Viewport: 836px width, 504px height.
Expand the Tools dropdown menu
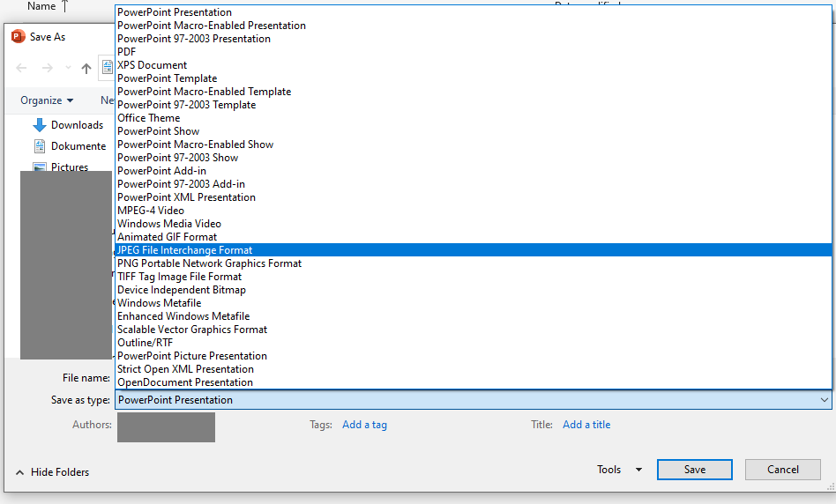619,470
